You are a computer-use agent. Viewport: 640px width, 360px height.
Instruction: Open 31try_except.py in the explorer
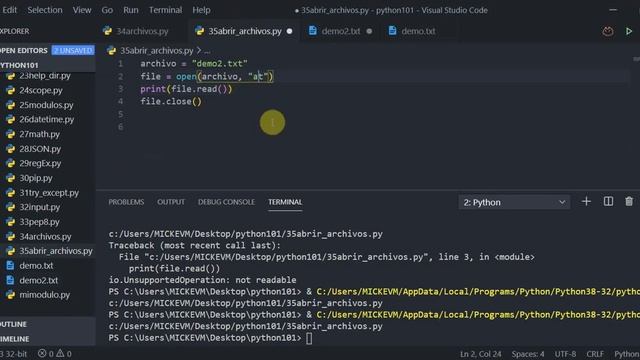[x=48, y=193]
